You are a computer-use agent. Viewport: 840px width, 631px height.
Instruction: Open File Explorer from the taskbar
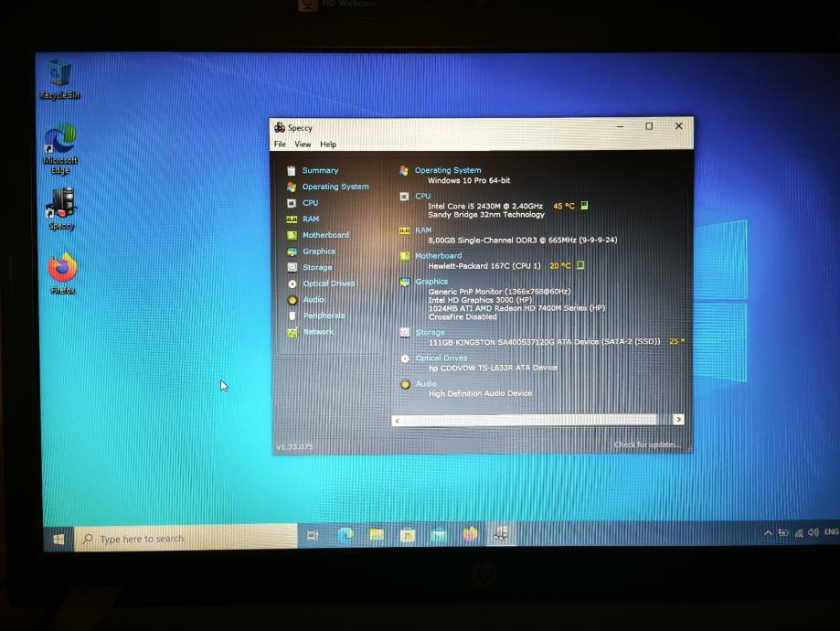377,534
